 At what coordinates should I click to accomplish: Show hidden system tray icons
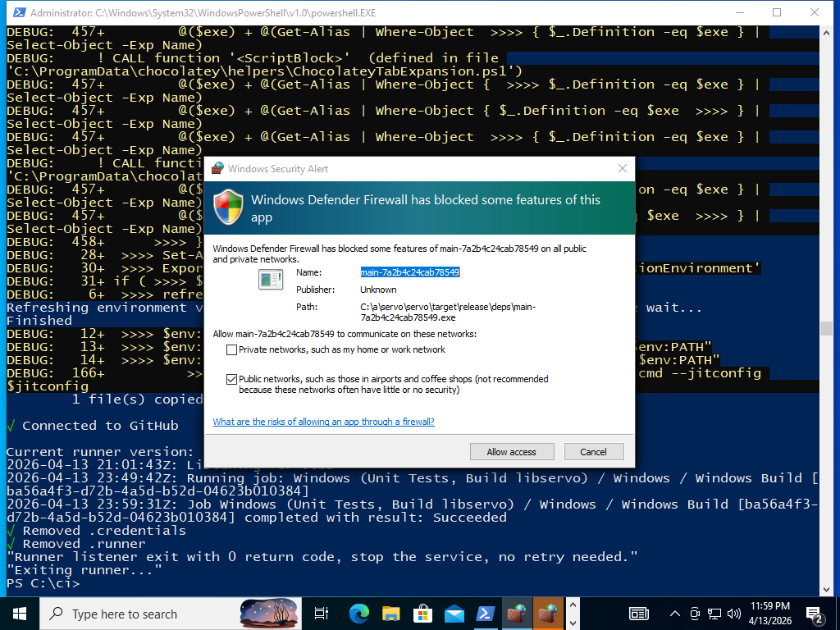point(675,614)
